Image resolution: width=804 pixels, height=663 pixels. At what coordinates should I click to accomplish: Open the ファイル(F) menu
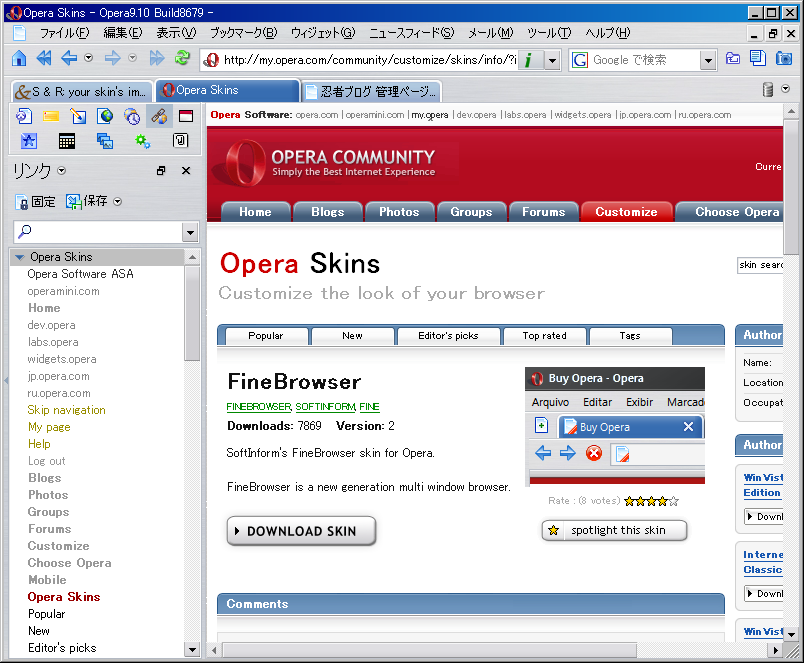tap(65, 33)
